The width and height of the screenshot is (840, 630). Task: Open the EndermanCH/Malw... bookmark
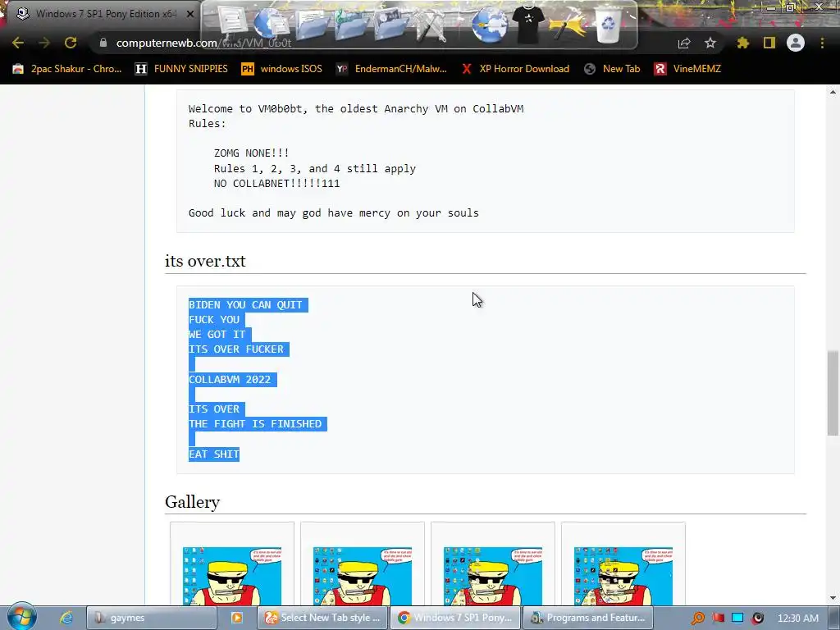coord(391,69)
